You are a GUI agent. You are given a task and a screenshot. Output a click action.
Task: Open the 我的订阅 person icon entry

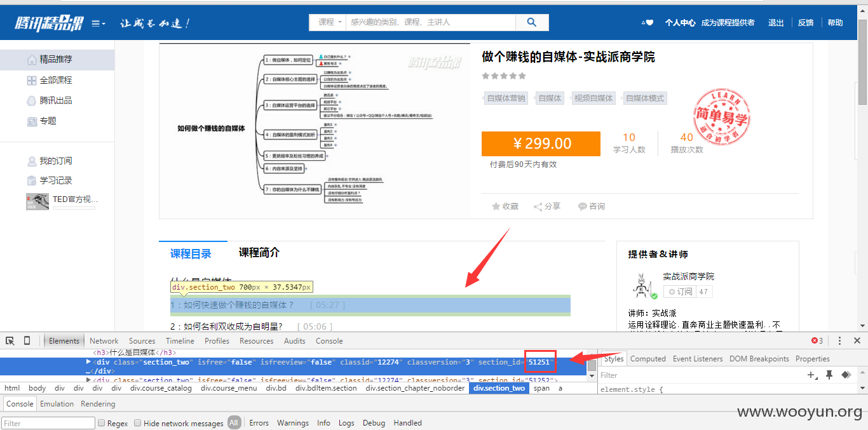click(x=32, y=161)
